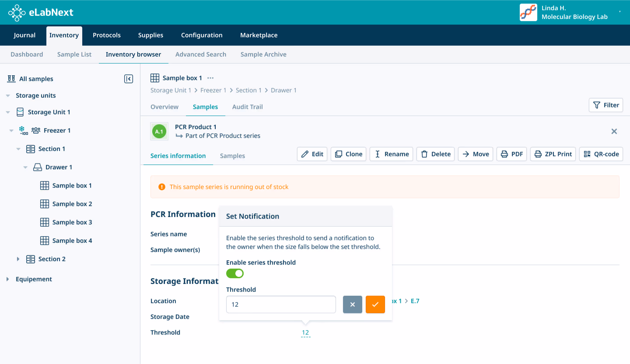Open the Linda H. profile avatar
Screen dimensions: 630x364
528,12
